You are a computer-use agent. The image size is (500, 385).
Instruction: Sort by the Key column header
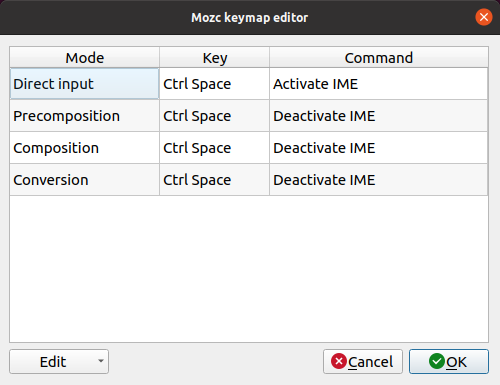(x=214, y=57)
